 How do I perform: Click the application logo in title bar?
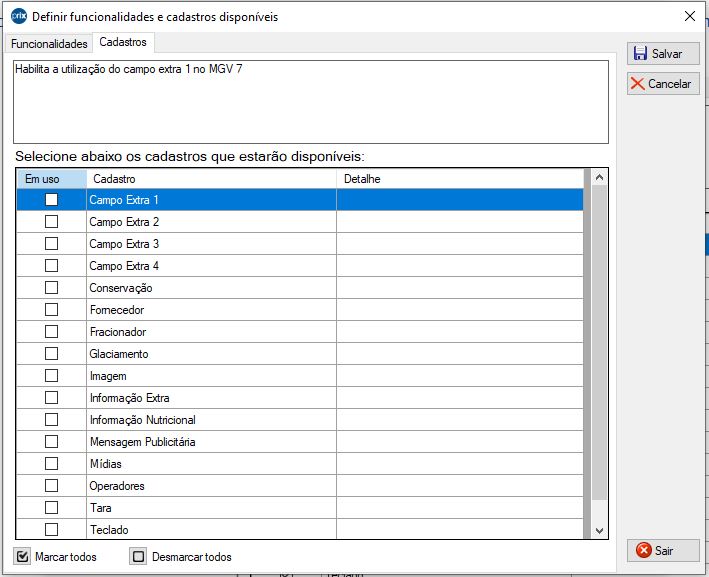[x=18, y=16]
